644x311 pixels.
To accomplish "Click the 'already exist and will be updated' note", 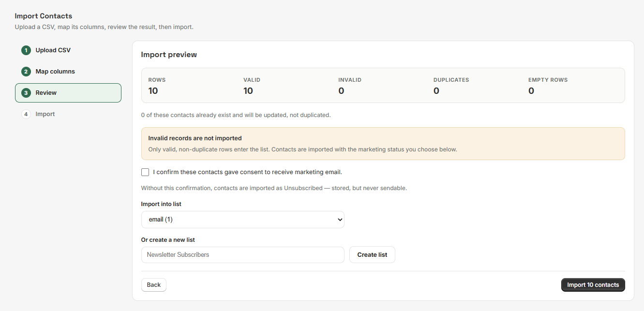I will point(236,115).
